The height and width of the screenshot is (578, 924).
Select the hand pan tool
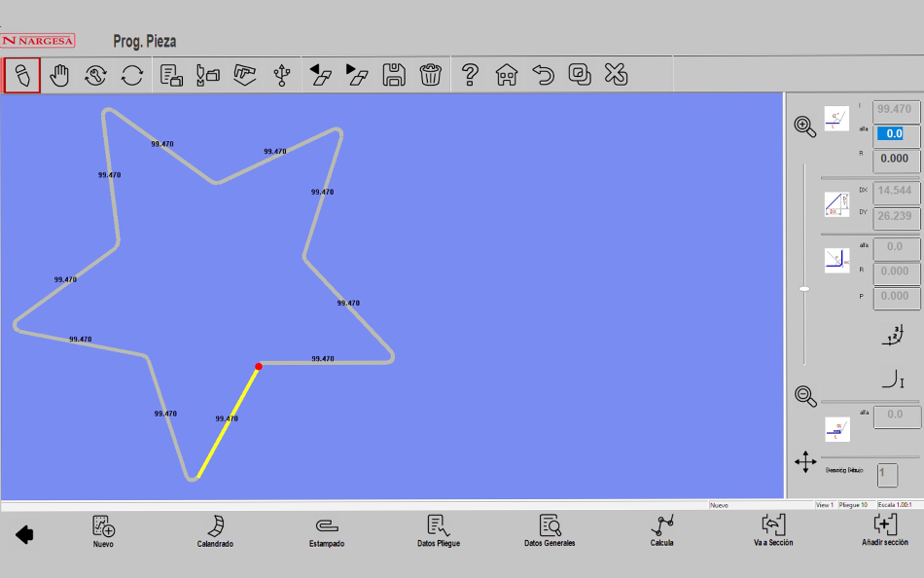[x=60, y=75]
